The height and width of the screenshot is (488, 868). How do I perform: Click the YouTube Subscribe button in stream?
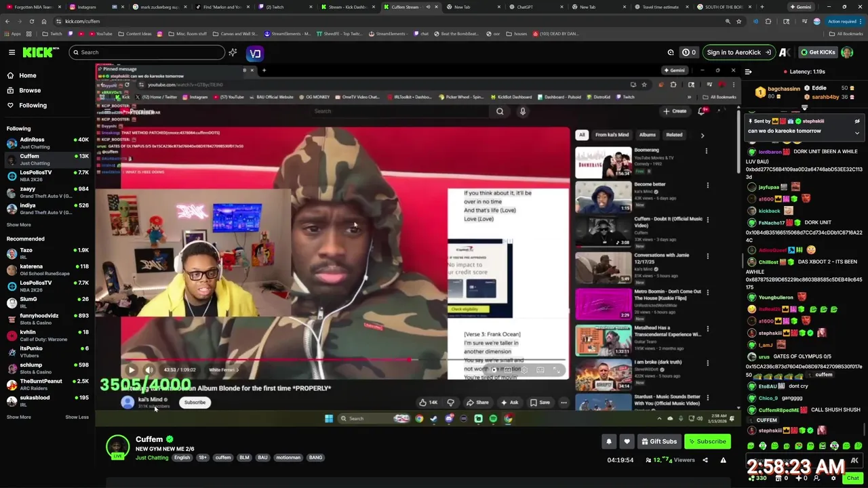195,403
